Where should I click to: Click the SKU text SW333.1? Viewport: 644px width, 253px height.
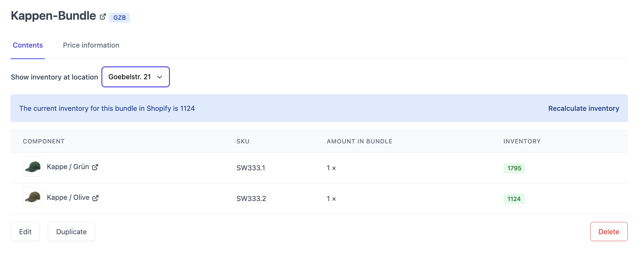(251, 168)
